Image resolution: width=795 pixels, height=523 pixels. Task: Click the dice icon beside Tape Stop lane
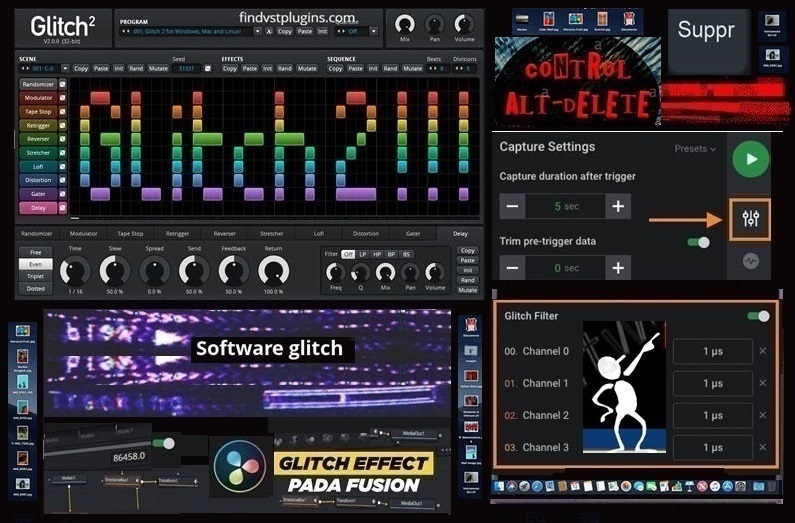tap(62, 111)
